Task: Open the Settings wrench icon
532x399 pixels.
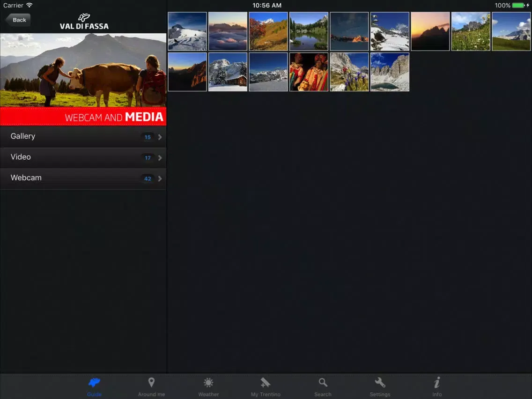Action: [x=380, y=383]
